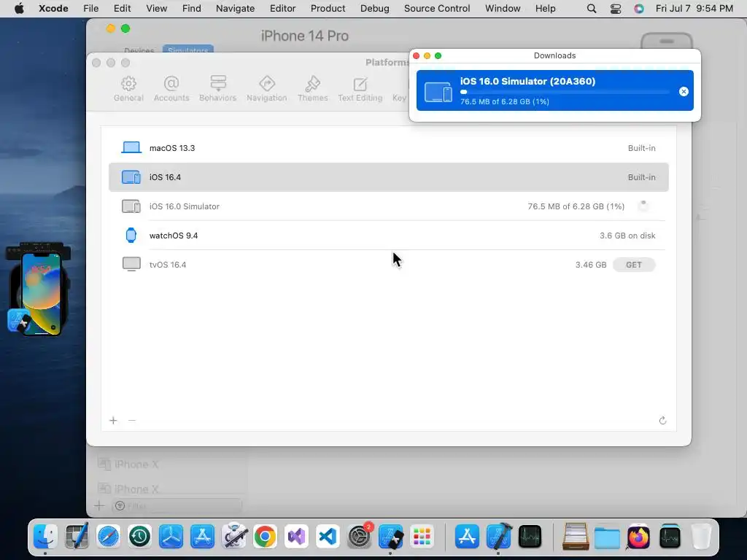Viewport: 747px width, 560px height.
Task: Open System Preferences from the Dock
Action: pos(359,537)
